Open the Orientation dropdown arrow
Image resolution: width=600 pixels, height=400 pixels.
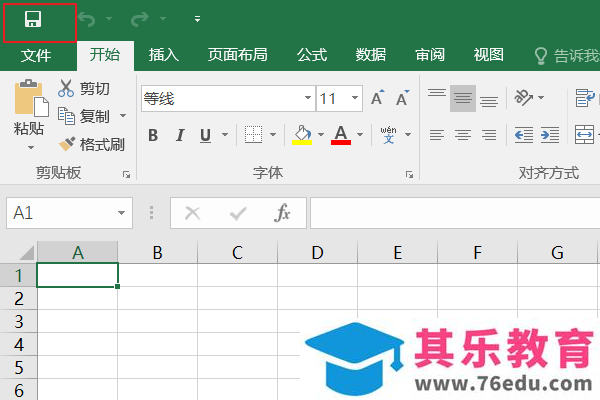pos(541,97)
